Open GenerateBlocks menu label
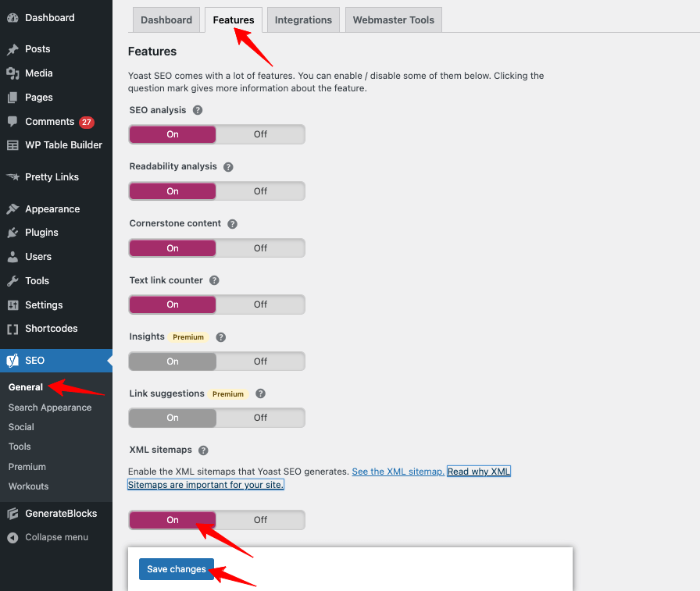700x591 pixels. click(61, 514)
